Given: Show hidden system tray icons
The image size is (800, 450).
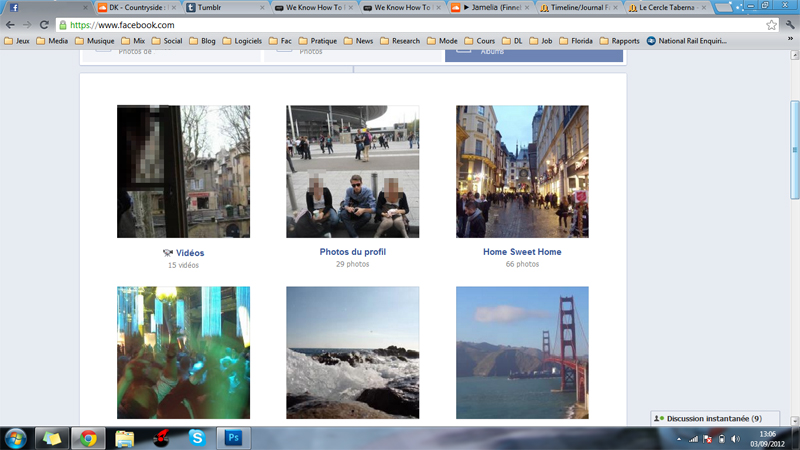Looking at the screenshot, I should [679, 439].
